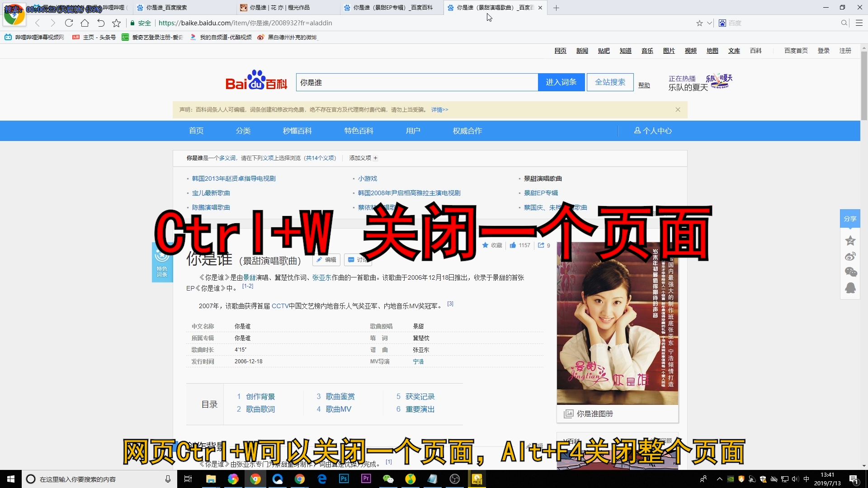Open the 详情>> link in the notice
The height and width of the screenshot is (488, 868).
pyautogui.click(x=439, y=109)
